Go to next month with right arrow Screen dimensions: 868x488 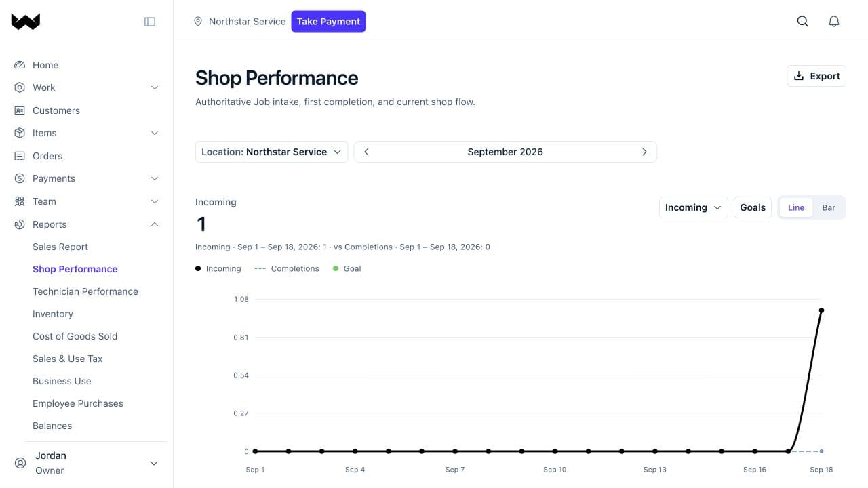pos(644,152)
